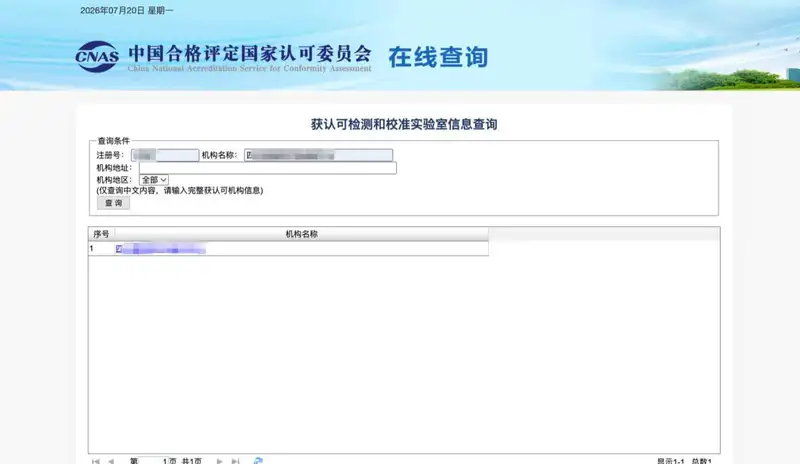
Task: Focus the 注册号 input field
Action: pyautogui.click(x=165, y=155)
